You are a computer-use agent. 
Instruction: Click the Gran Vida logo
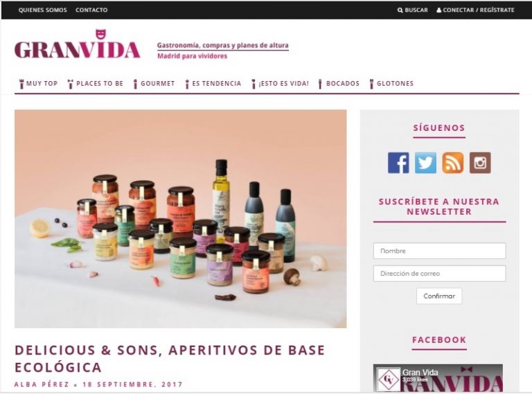pyautogui.click(x=77, y=44)
